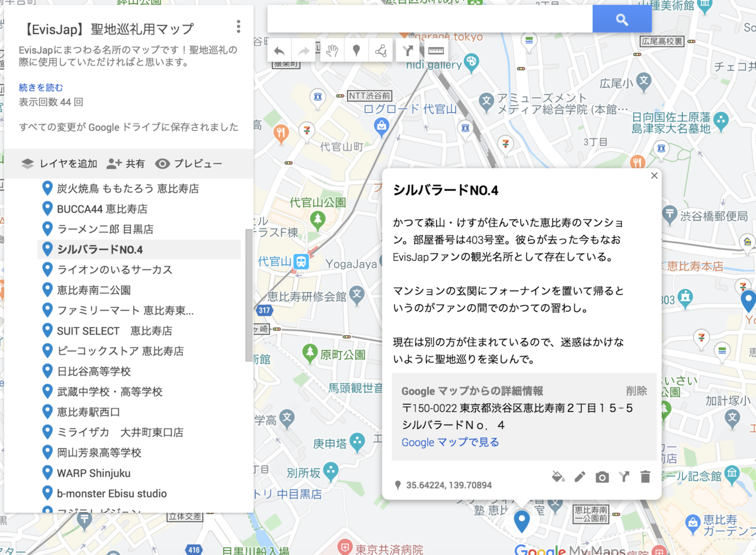Click the nidi gallery art marker
The height and width of the screenshot is (555, 756).
click(x=471, y=61)
